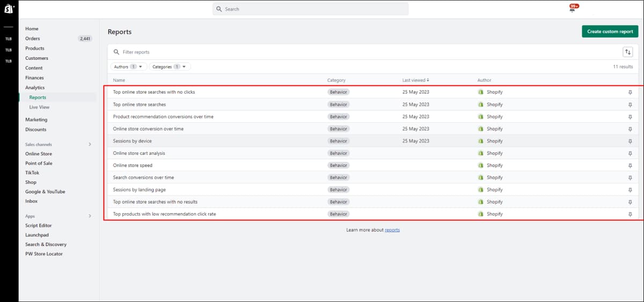
Task: Pin the 'Sessions by landing page' report
Action: (x=630, y=190)
